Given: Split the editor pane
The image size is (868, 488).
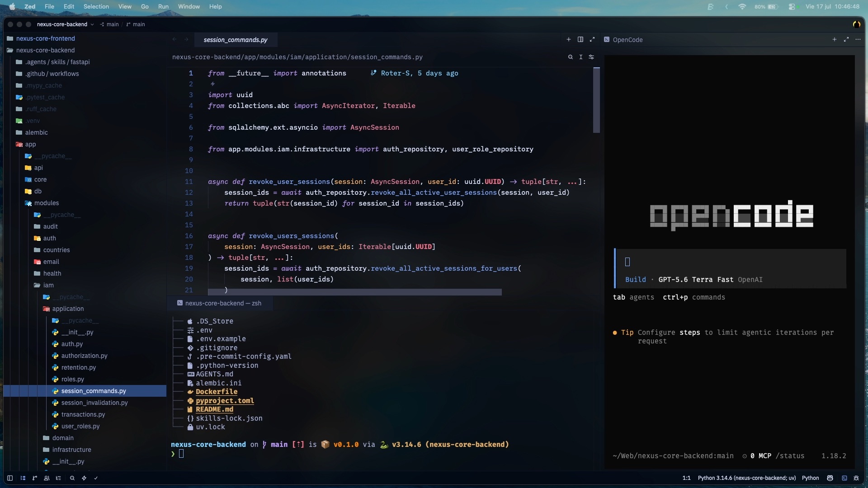Looking at the screenshot, I should [x=580, y=40].
